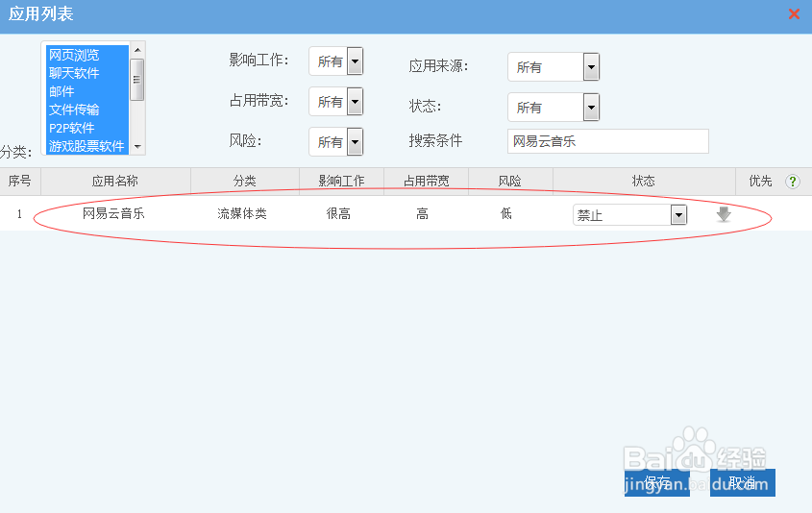The width and height of the screenshot is (812, 513).
Task: Click the category list scrollbar thumb
Action: pyautogui.click(x=137, y=80)
